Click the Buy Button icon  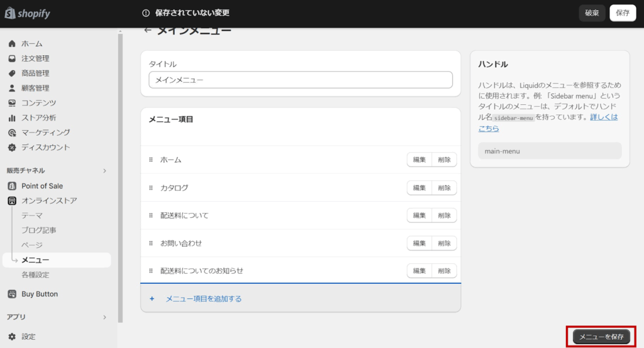[x=12, y=294]
